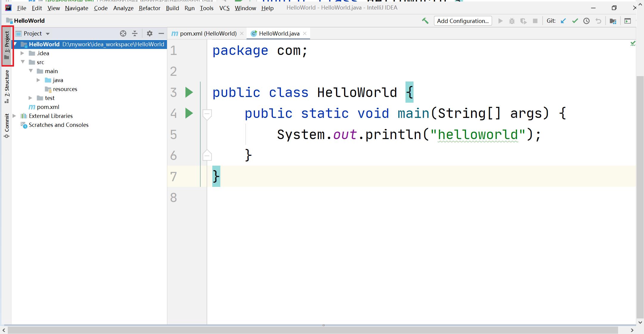Expand the .idea folder
644x334 pixels.
22,53
